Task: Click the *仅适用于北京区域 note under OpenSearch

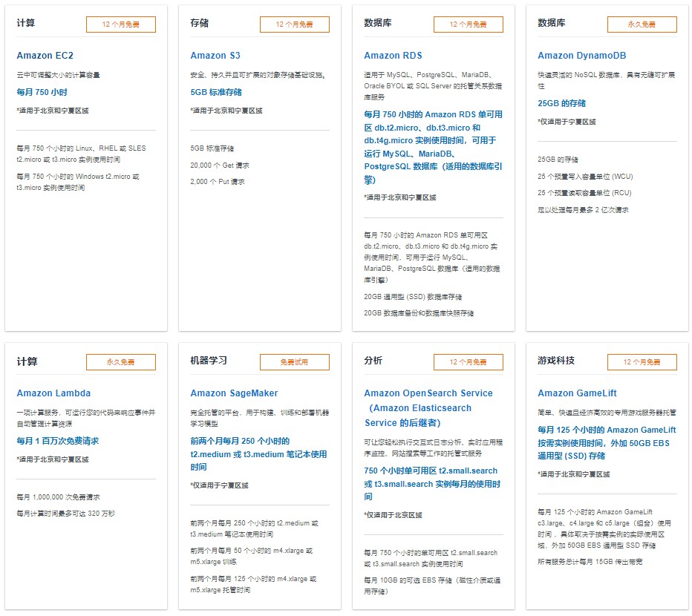Action: pyautogui.click(x=394, y=515)
